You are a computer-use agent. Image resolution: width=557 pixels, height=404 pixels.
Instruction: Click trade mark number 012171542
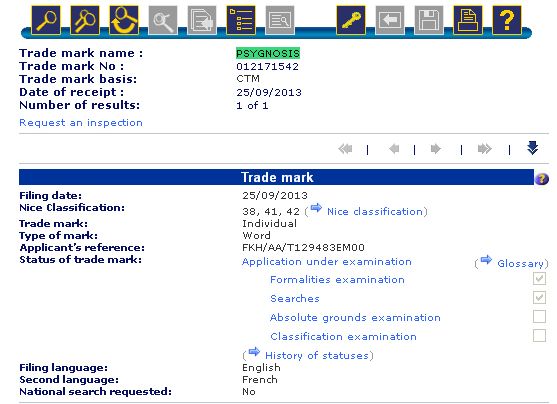tap(267, 66)
